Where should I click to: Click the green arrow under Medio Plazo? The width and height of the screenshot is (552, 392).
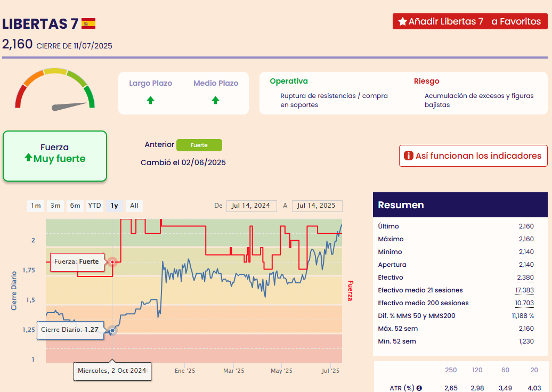(x=215, y=100)
